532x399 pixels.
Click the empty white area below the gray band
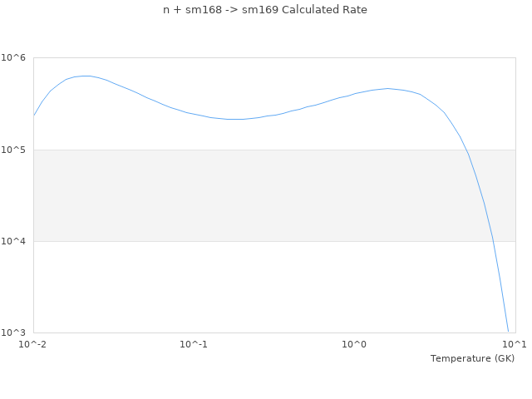[x=249, y=287]
